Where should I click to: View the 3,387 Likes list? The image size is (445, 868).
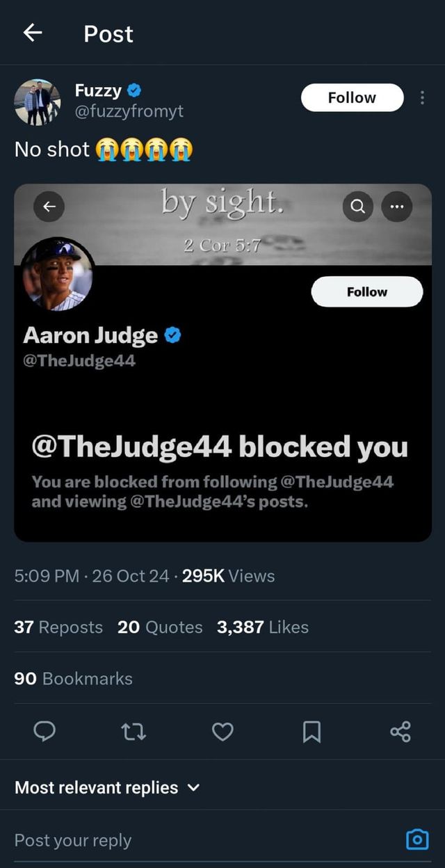[x=263, y=627]
